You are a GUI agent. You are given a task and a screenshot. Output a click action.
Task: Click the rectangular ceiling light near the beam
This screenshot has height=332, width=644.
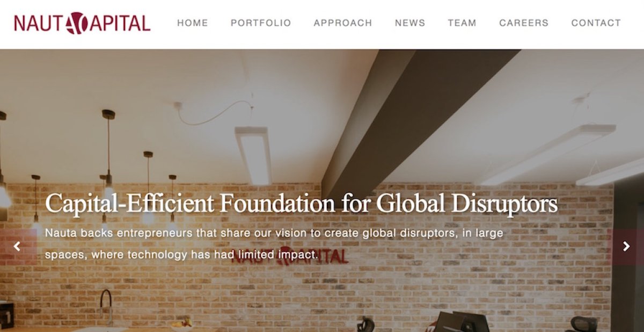253,155
